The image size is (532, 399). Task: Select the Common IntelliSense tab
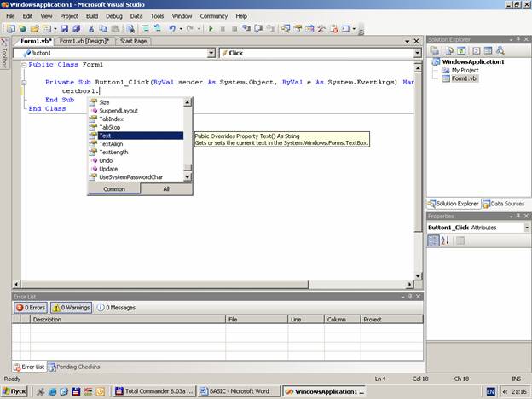(114, 189)
